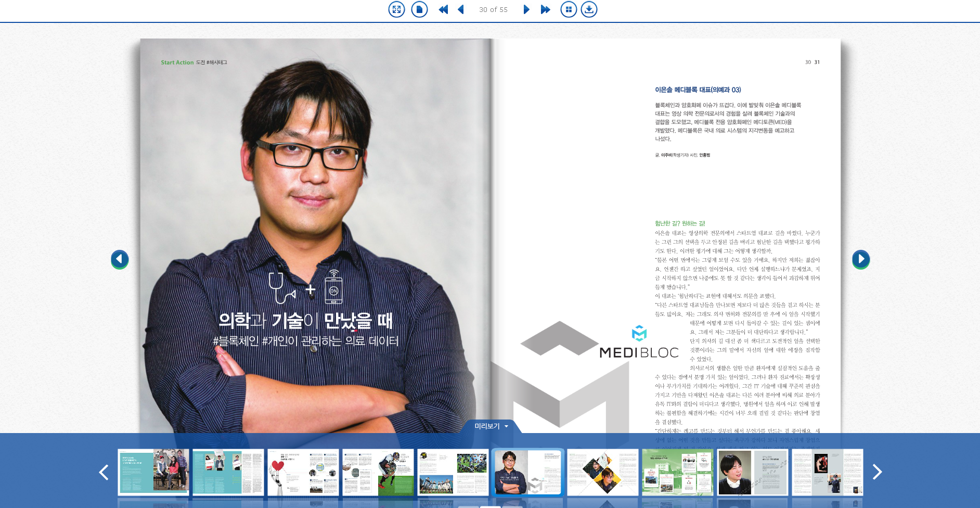Open the woman portrait spread thumbnail
The height and width of the screenshot is (508, 980).
753,472
